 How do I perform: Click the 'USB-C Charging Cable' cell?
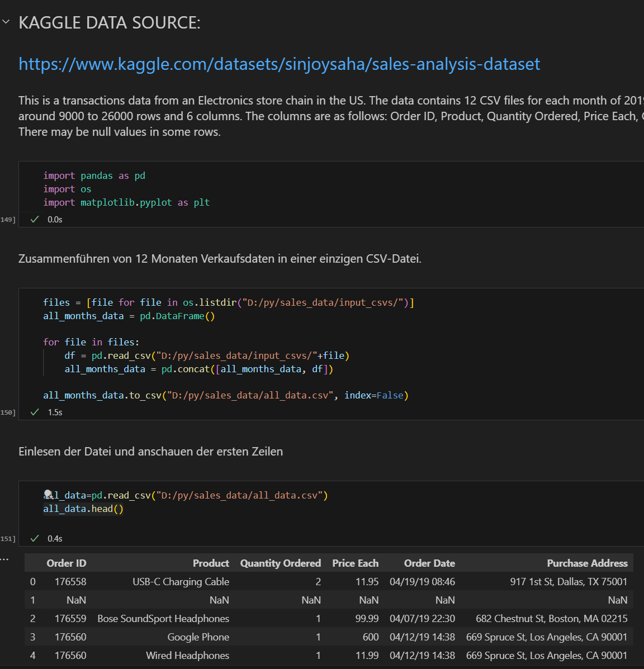tap(181, 582)
